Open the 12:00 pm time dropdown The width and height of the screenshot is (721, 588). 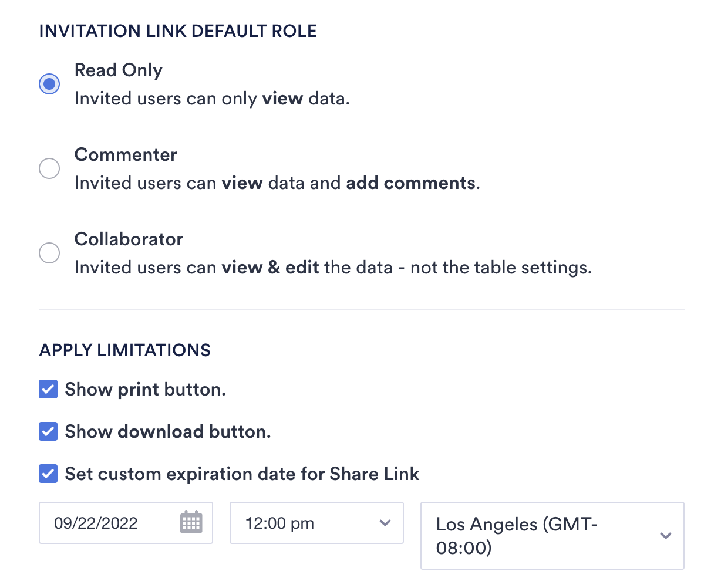click(316, 523)
